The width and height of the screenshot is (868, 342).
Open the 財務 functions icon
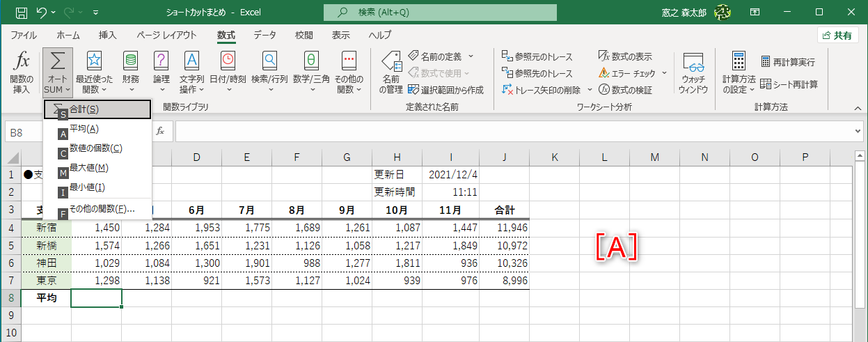pos(130,60)
